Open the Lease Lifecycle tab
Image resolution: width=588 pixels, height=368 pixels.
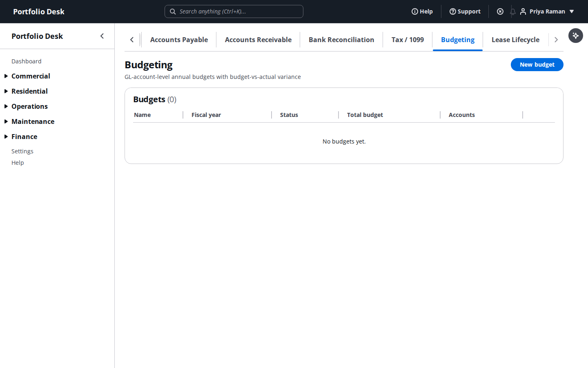[x=515, y=40]
